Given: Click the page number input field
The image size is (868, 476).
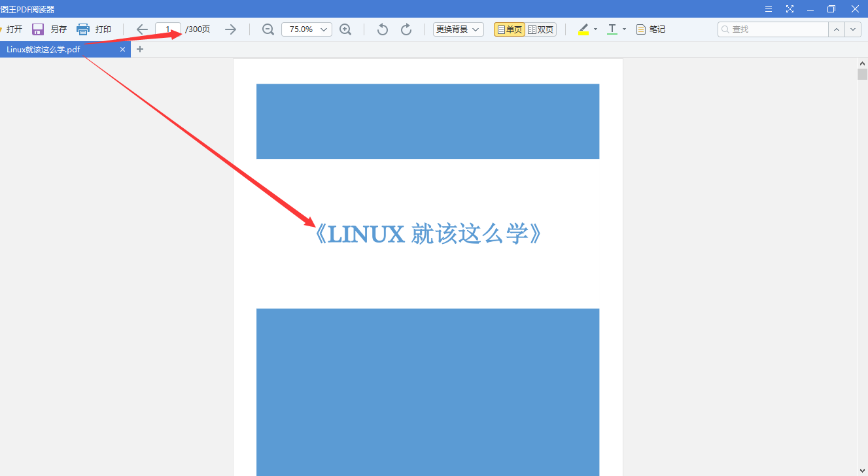Looking at the screenshot, I should click(x=168, y=29).
